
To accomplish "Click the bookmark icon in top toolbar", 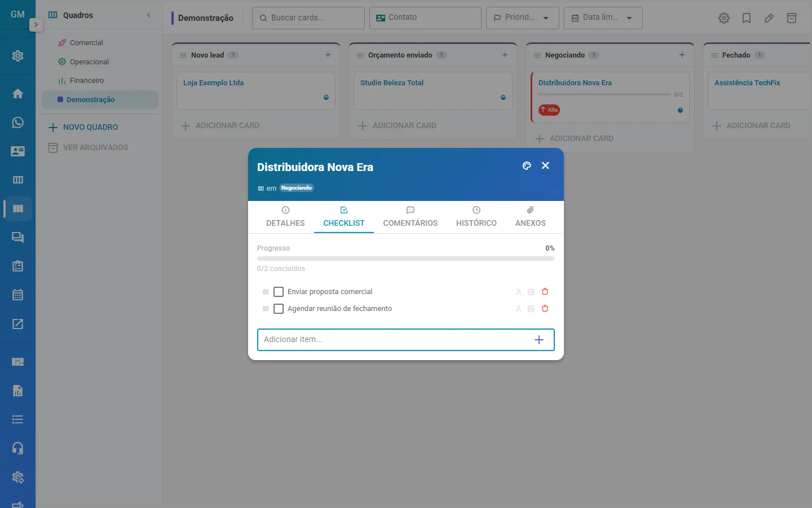I will pos(747,18).
